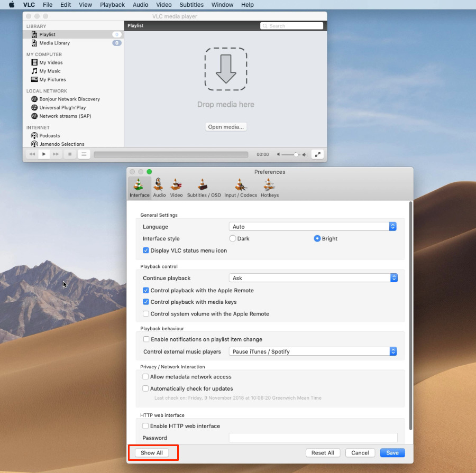The image size is (476, 473).
Task: Open Hotkeys preferences tab
Action: click(x=270, y=188)
